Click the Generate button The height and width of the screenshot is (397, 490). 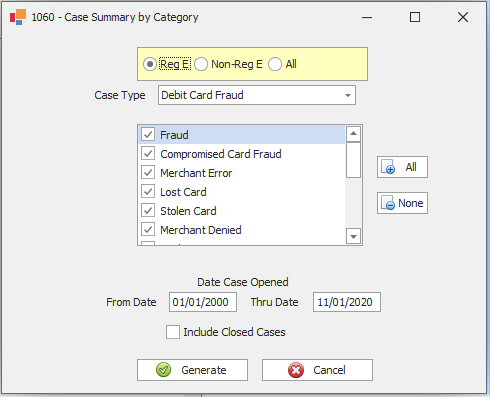pos(192,370)
